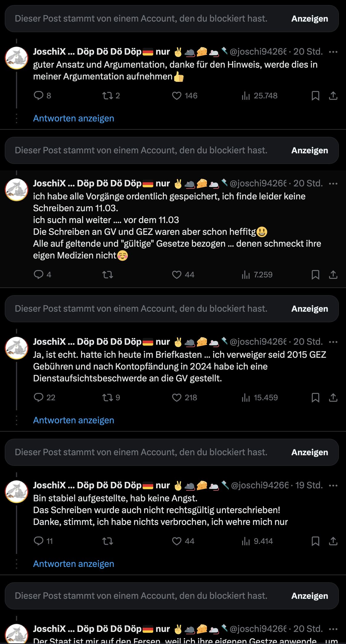Image resolution: width=346 pixels, height=644 pixels.
Task: Like the post with 218 likes
Action: pyautogui.click(x=177, y=398)
